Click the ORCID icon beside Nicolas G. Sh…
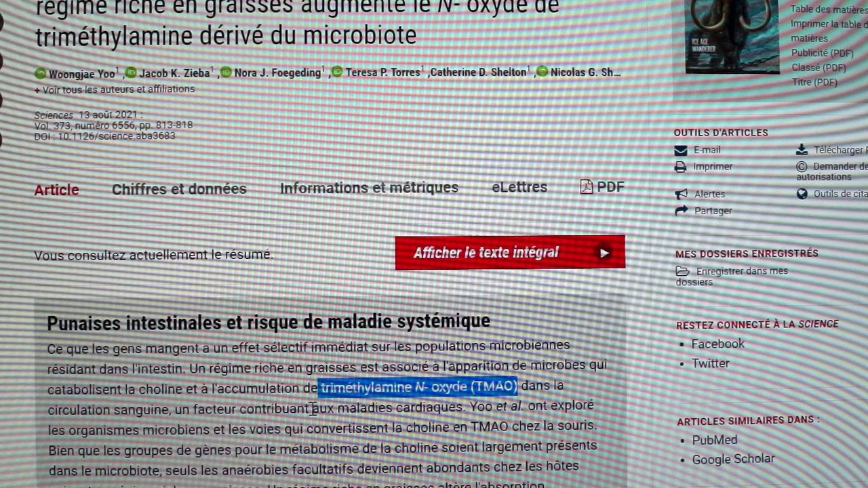Viewport: 868px width, 488px height. [x=542, y=71]
